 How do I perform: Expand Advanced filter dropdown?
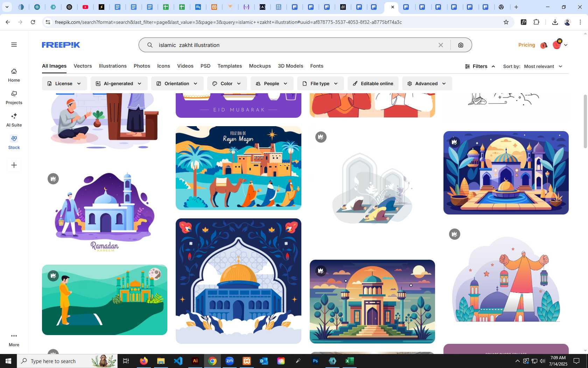pyautogui.click(x=427, y=83)
